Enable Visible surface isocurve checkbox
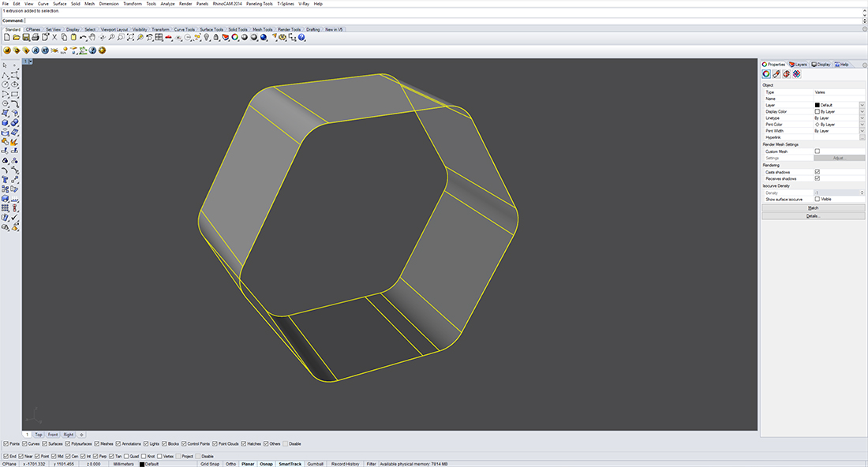The image size is (868, 467). [817, 199]
